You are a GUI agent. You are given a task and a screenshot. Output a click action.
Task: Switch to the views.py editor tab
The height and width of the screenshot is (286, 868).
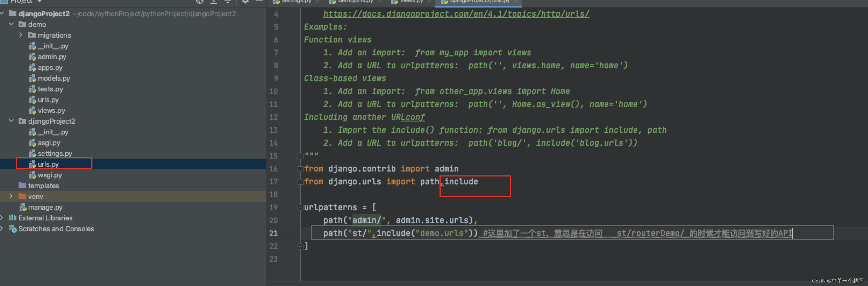pyautogui.click(x=412, y=2)
